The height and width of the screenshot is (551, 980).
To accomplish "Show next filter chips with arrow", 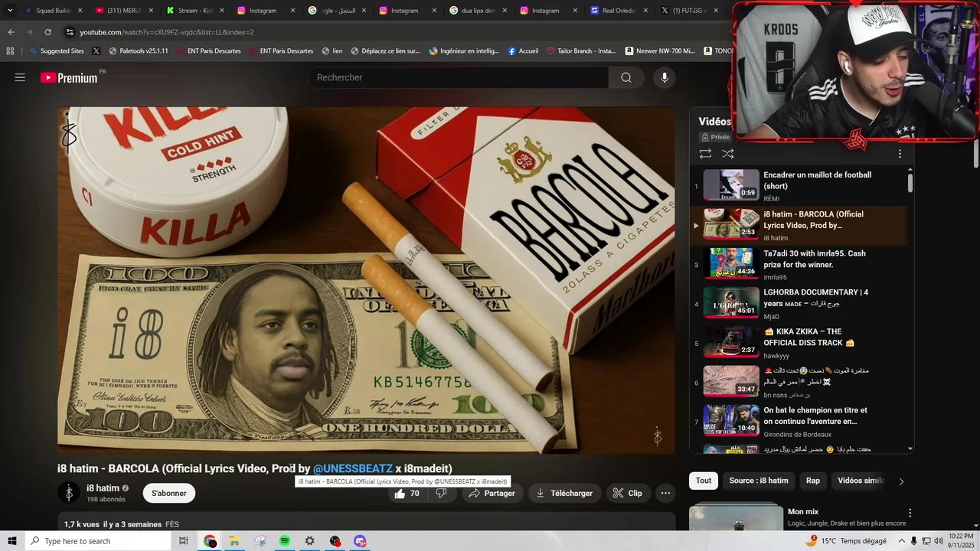I will [901, 481].
